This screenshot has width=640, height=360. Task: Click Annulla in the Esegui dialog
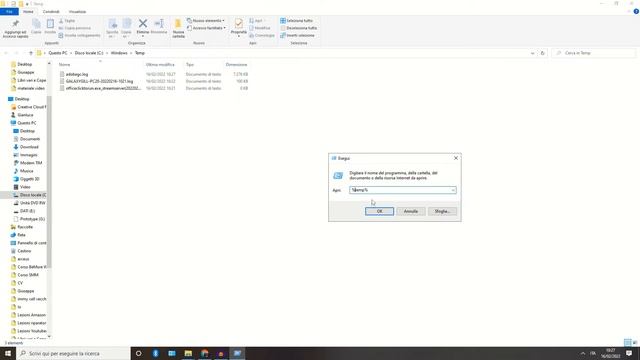(x=411, y=211)
